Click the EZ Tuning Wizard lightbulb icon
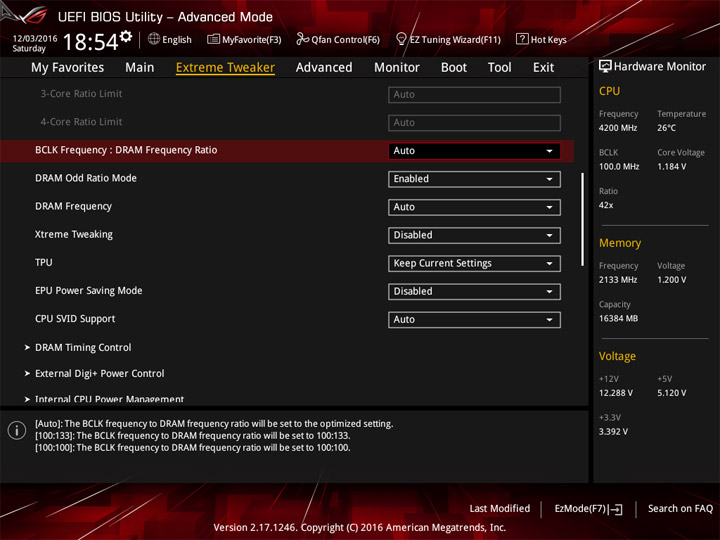This screenshot has width=720, height=540. pyautogui.click(x=401, y=39)
